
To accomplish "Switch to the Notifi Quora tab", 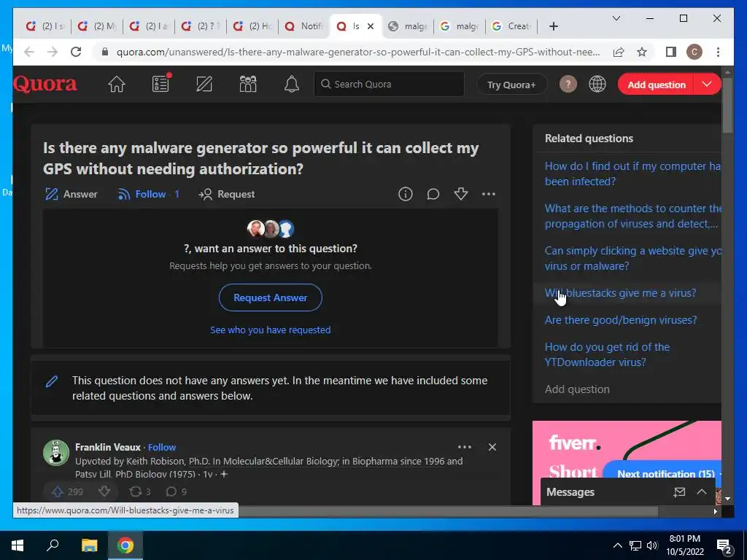I will point(303,26).
